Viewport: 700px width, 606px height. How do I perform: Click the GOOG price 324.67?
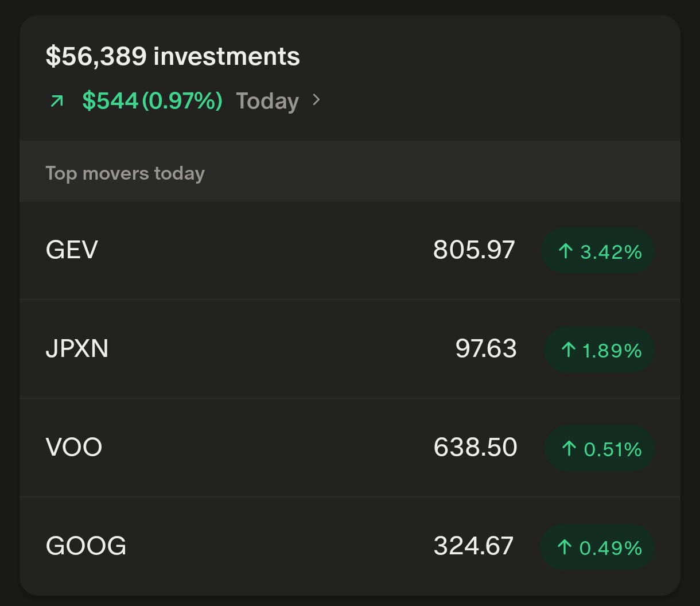(473, 546)
